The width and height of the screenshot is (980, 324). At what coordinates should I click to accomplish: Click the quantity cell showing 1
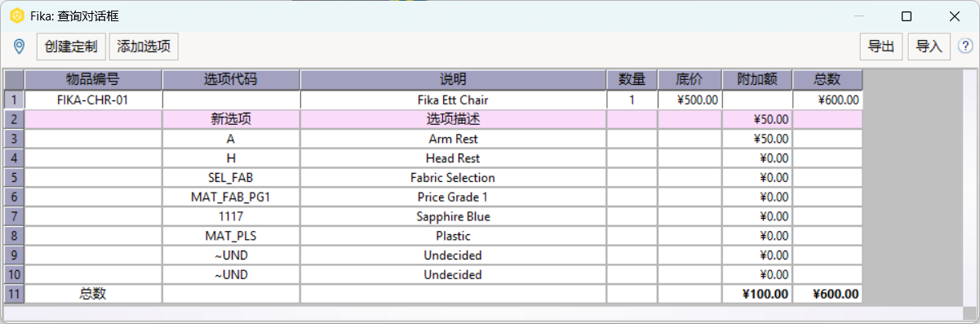tap(632, 100)
